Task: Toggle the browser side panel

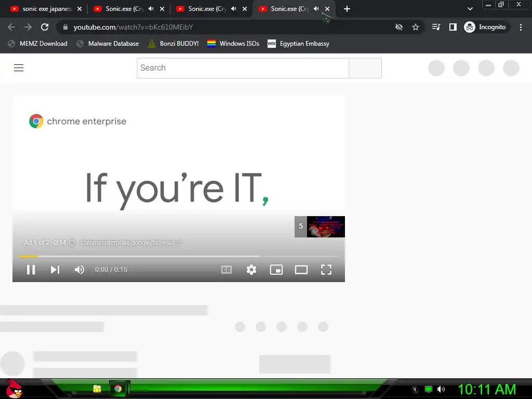Action: [453, 27]
